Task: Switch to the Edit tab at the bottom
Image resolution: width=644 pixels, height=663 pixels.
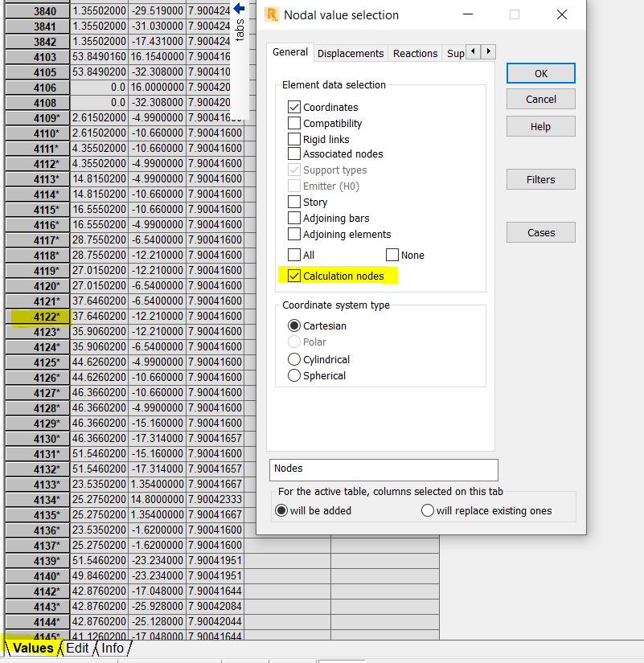Action: [x=77, y=648]
